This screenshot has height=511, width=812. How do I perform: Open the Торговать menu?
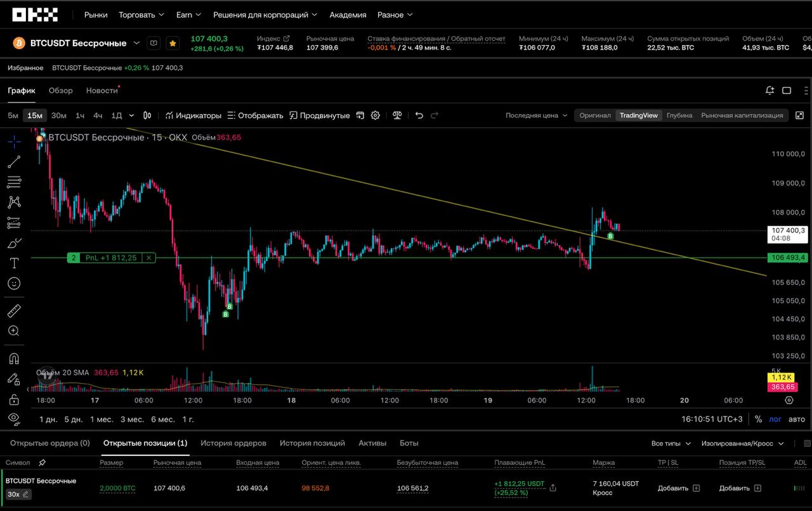point(142,15)
